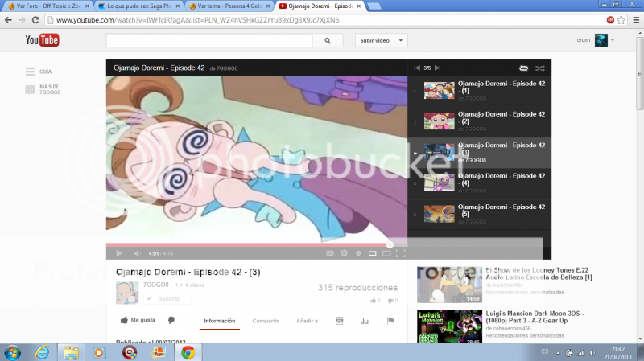The image size is (644, 361).
Task: Switch to Lo que pudo ser browser tab
Action: [138, 6]
